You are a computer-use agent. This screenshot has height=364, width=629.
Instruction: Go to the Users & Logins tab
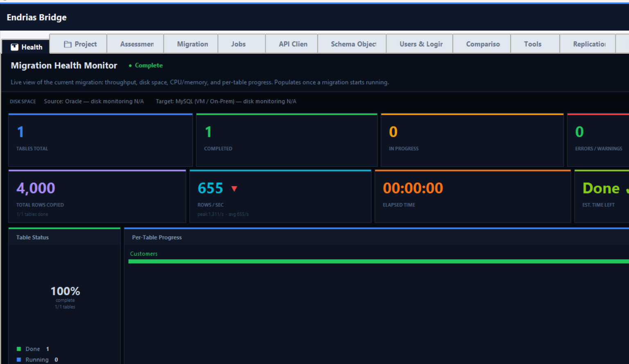[419, 44]
